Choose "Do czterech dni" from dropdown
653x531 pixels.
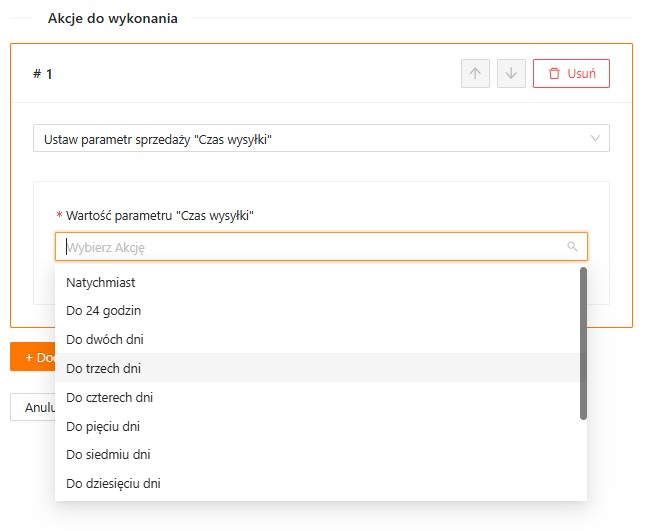click(109, 397)
